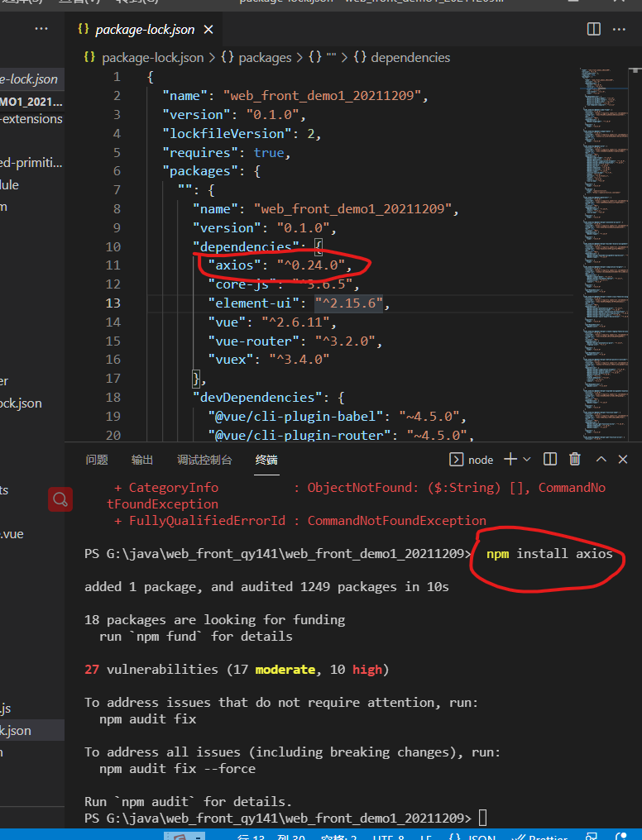Click the "vue-router": "^3.2.0" entry
This screenshot has height=840, width=642.
[x=295, y=341]
